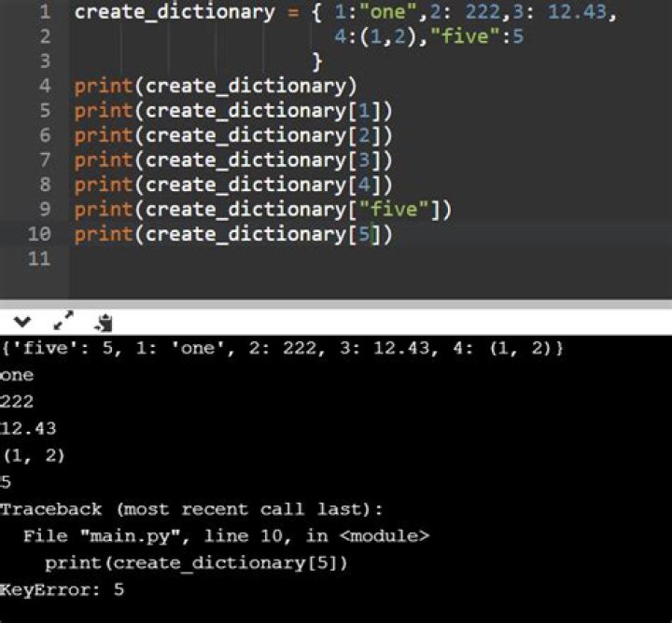The height and width of the screenshot is (623, 672).
Task: Collapse the console with the chevron icon
Action: pos(22,321)
